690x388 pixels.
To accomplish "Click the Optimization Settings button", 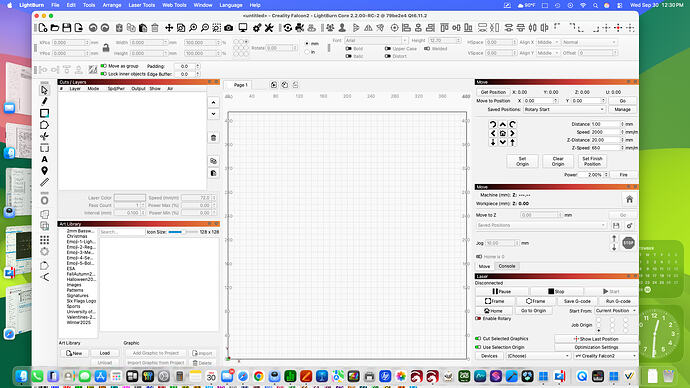I will pyautogui.click(x=596, y=347).
